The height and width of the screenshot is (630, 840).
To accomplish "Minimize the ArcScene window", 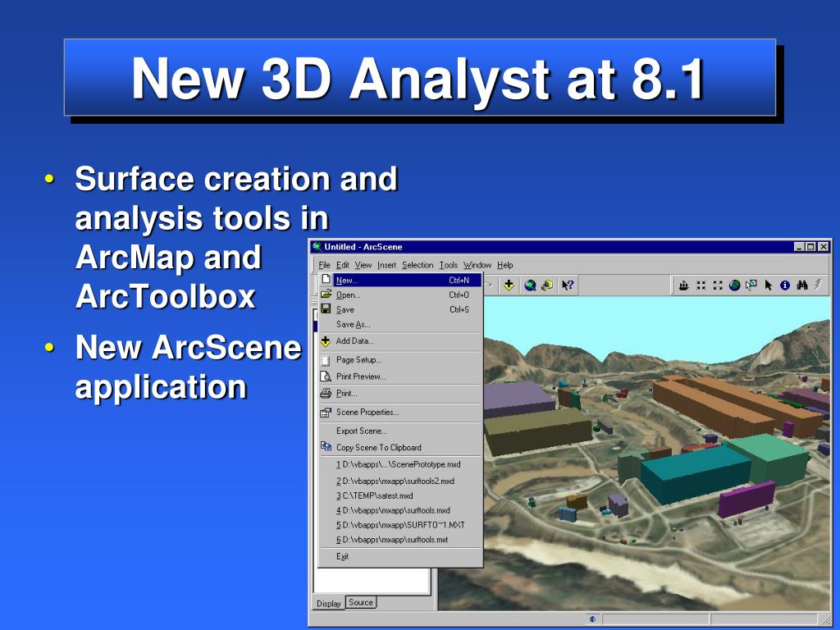I will [799, 247].
